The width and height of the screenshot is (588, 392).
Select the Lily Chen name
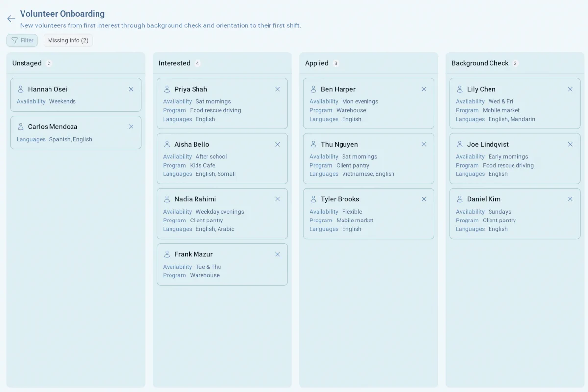point(482,89)
